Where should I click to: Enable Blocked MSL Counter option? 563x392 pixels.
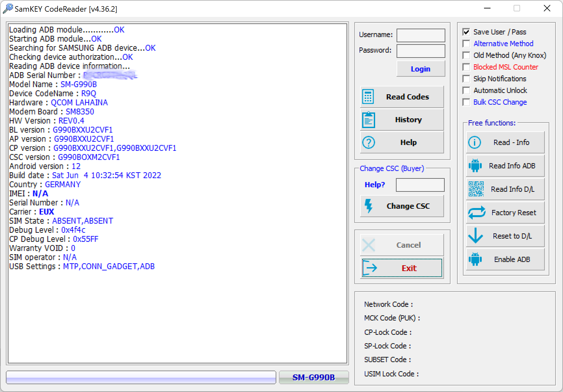pos(466,67)
